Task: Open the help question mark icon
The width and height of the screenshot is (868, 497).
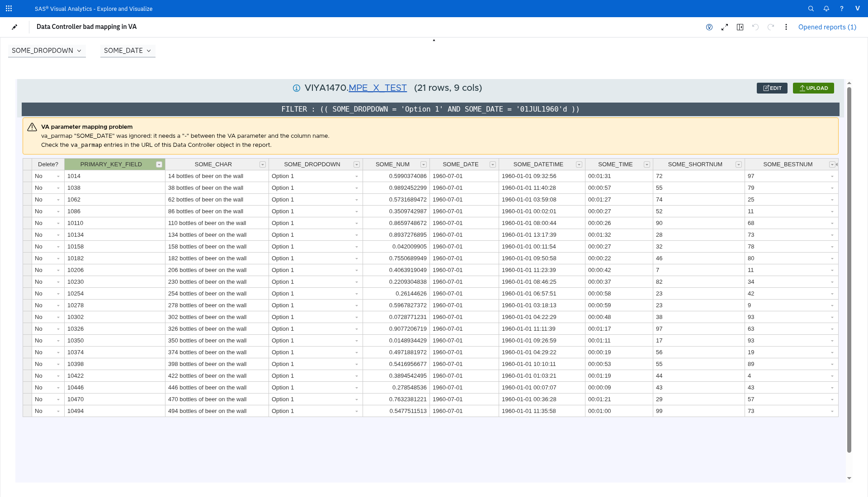Action: [x=842, y=9]
